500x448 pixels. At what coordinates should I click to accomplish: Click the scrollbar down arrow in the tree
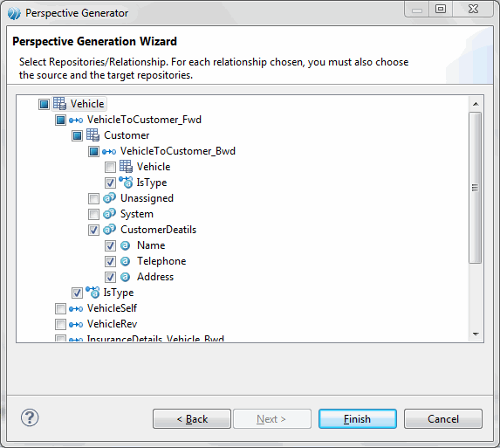click(476, 334)
